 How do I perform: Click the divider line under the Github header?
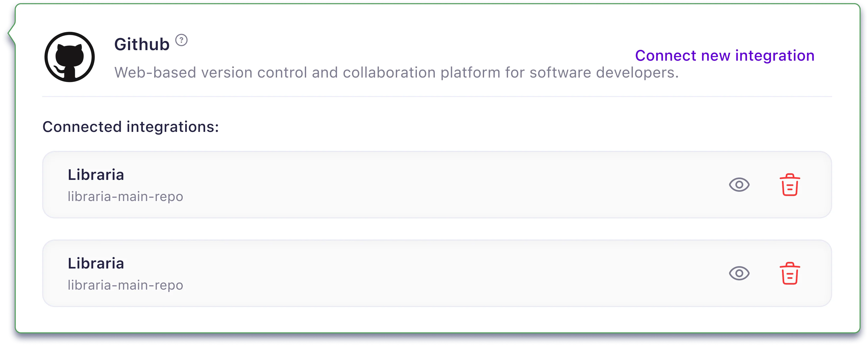pyautogui.click(x=437, y=97)
